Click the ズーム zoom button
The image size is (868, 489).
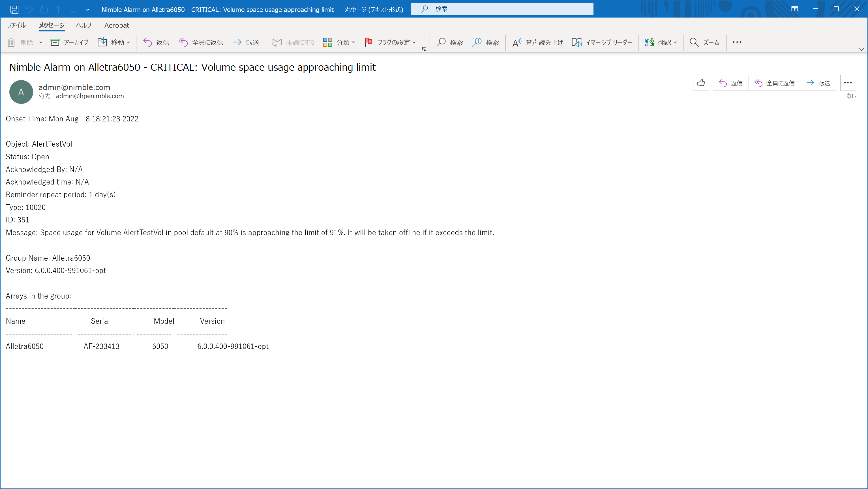[x=705, y=42]
